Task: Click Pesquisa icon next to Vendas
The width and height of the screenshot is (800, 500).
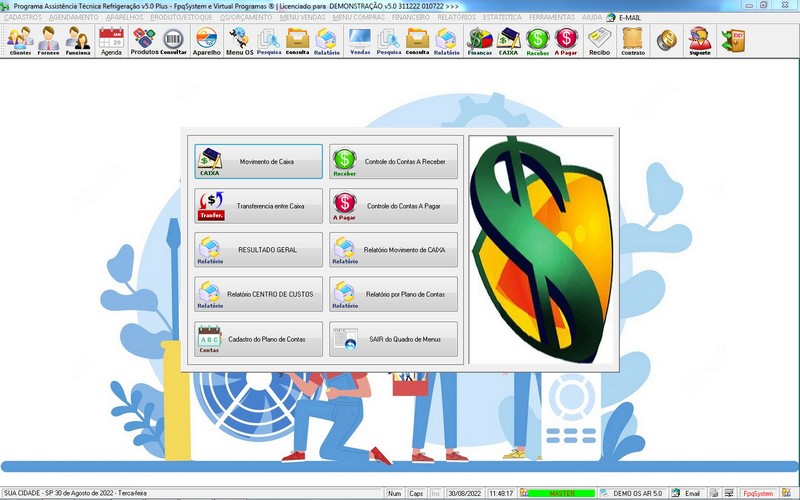Action: pos(389,40)
